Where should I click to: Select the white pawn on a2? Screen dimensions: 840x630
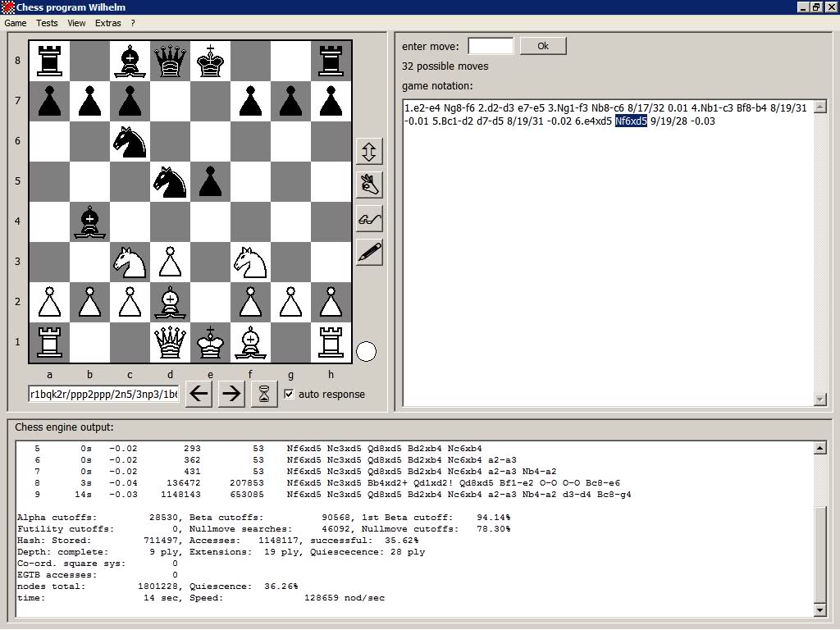coord(50,302)
